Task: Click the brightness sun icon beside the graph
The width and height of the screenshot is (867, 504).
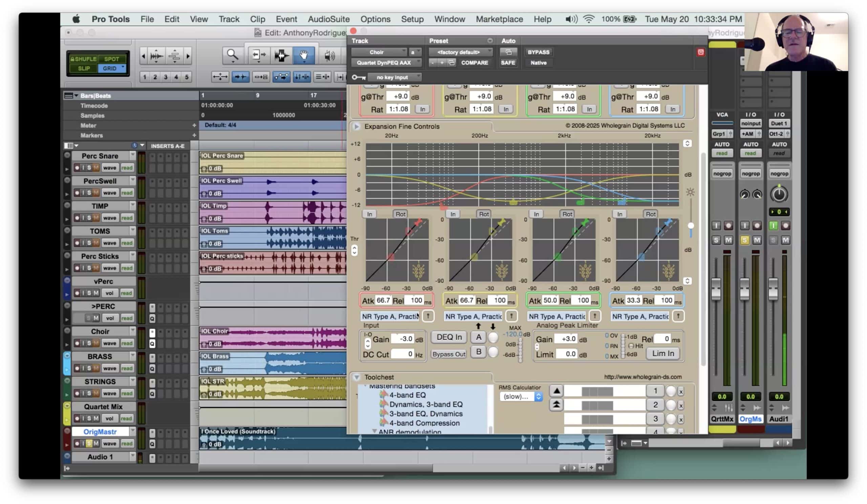Action: (690, 192)
